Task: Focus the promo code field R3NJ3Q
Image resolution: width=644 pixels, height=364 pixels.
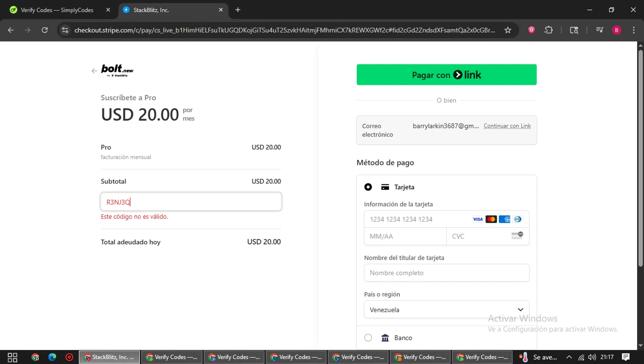Action: tap(191, 202)
